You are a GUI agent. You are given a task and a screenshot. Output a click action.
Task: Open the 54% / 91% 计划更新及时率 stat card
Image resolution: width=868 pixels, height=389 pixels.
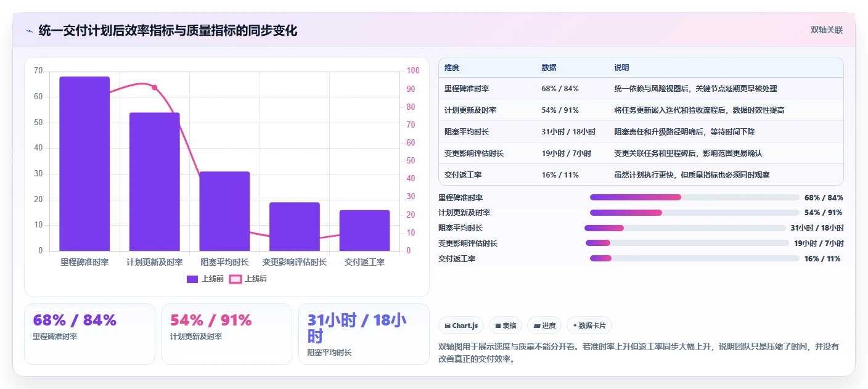tap(227, 334)
